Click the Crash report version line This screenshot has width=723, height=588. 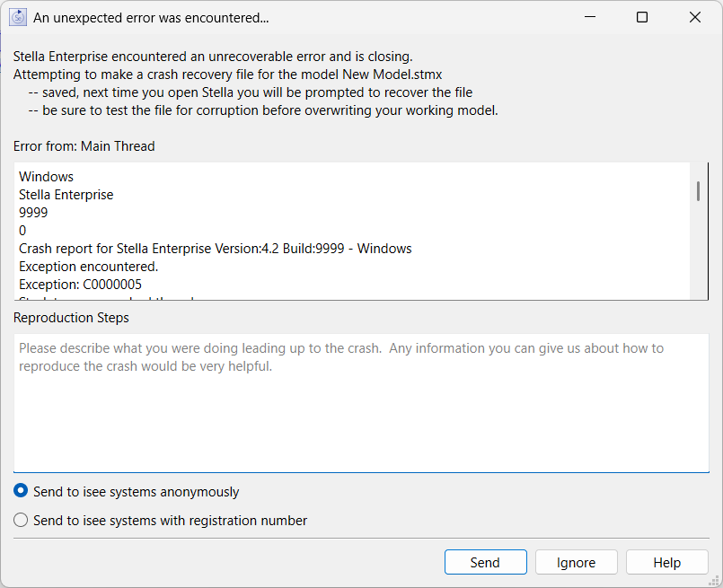[215, 249]
